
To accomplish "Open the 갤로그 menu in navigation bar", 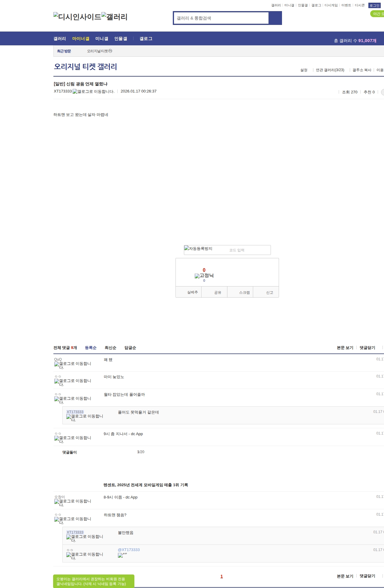I will point(146,39).
